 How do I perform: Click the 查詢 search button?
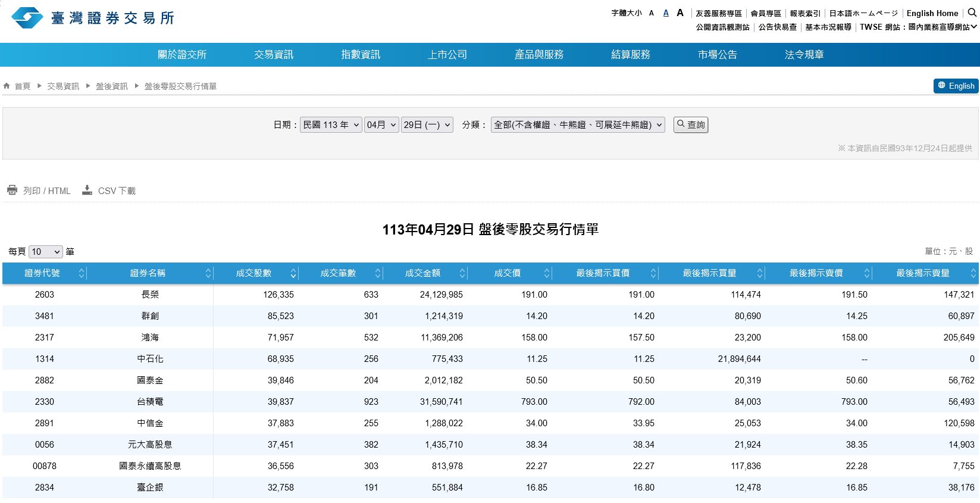tap(691, 124)
